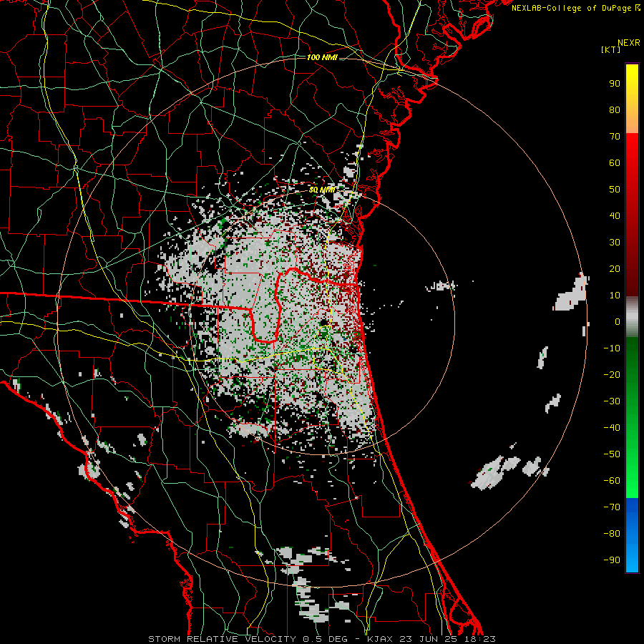Click the -40 value on velocity scale
Screen dimensions: 644x644
[612, 428]
